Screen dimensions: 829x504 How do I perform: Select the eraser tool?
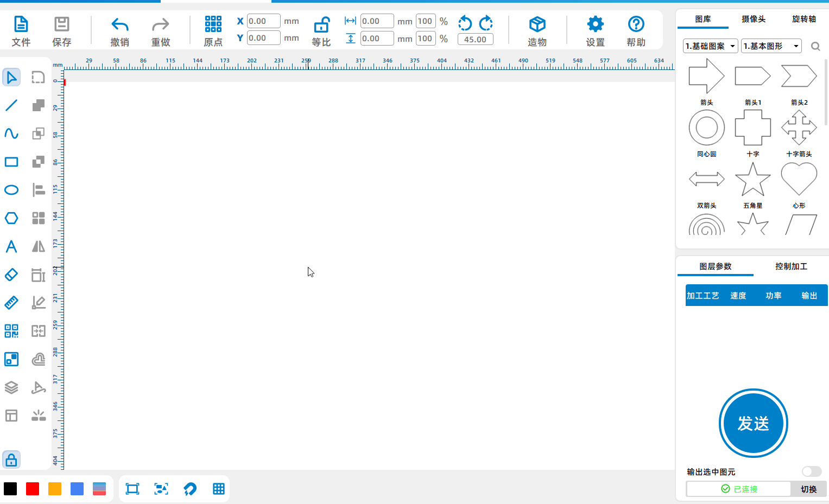click(11, 275)
